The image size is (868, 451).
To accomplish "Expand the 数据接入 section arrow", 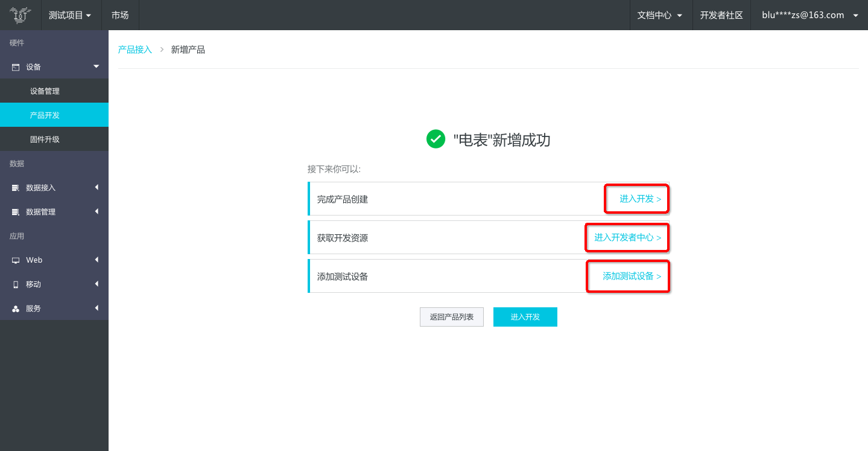I will pyautogui.click(x=97, y=187).
